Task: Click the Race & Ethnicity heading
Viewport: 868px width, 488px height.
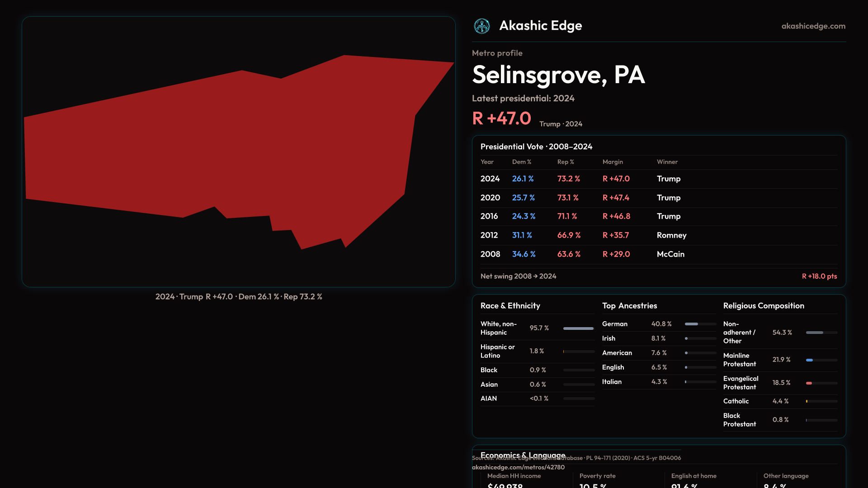Action: pyautogui.click(x=510, y=306)
